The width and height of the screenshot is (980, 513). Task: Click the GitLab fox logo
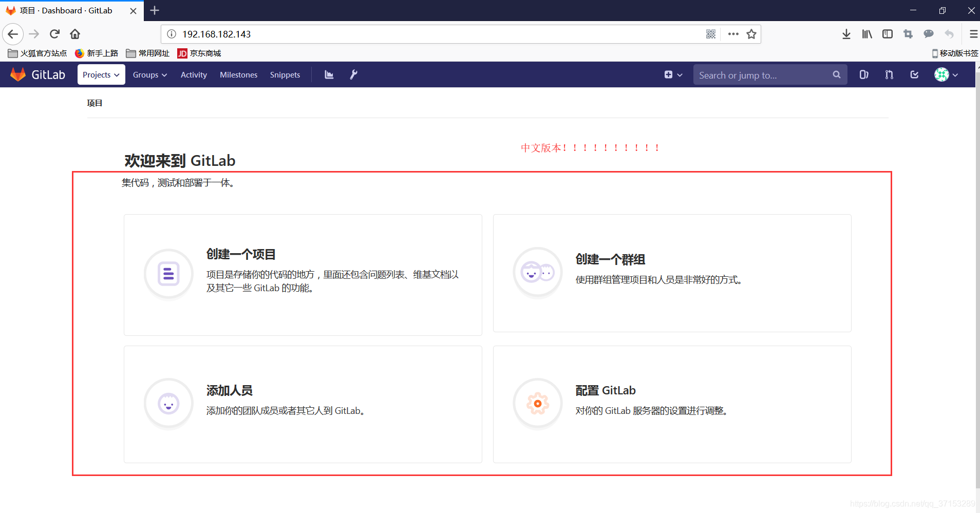tap(18, 74)
